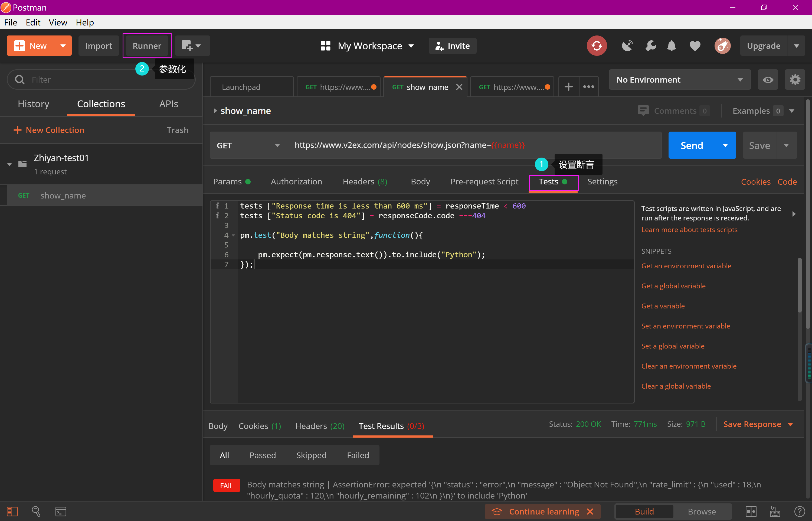The height and width of the screenshot is (521, 812).
Task: Open the Send button dropdown arrow
Action: (725, 145)
